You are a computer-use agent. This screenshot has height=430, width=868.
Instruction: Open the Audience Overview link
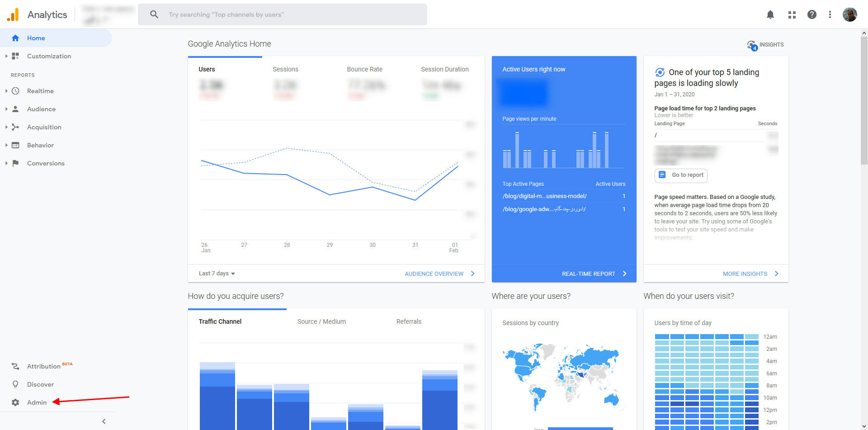tap(434, 274)
